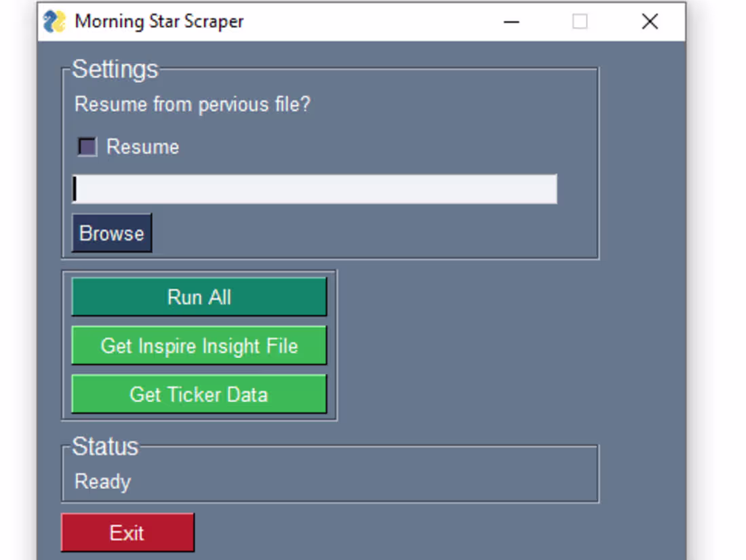Minimize the Morning Star Scraper window
Image resolution: width=746 pixels, height=560 pixels.
pos(511,22)
